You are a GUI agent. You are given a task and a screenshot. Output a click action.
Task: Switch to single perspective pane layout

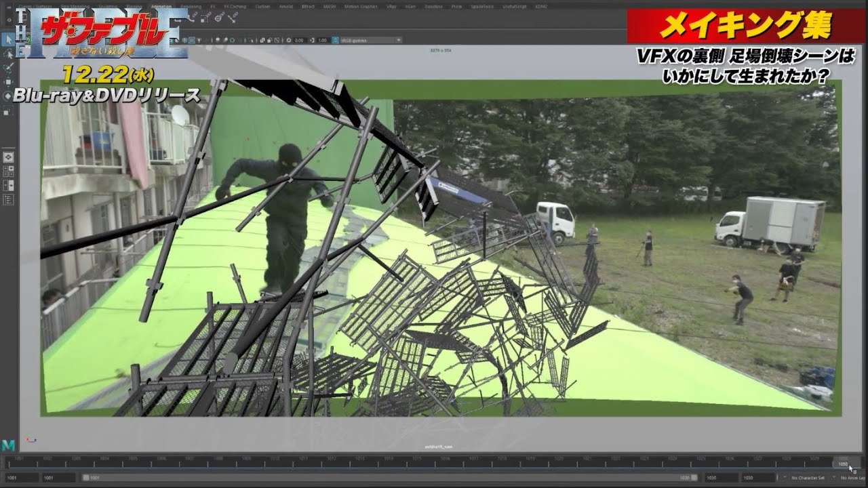[x=9, y=157]
